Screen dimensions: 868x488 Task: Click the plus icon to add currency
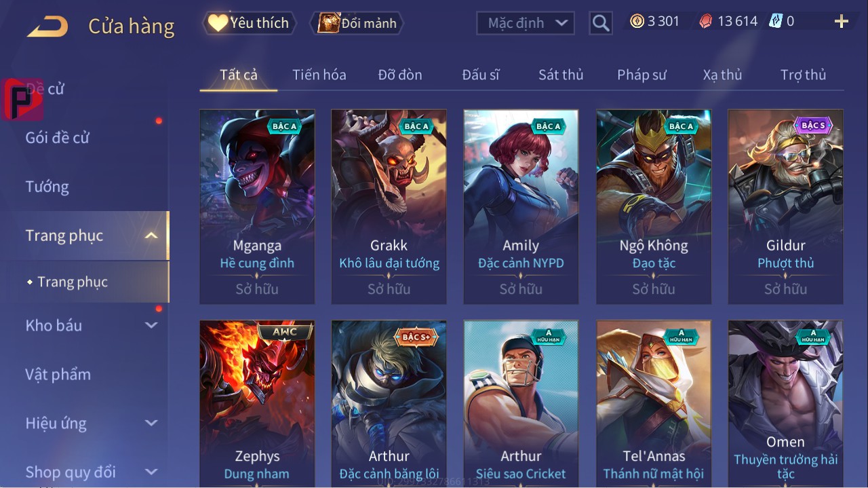click(842, 22)
